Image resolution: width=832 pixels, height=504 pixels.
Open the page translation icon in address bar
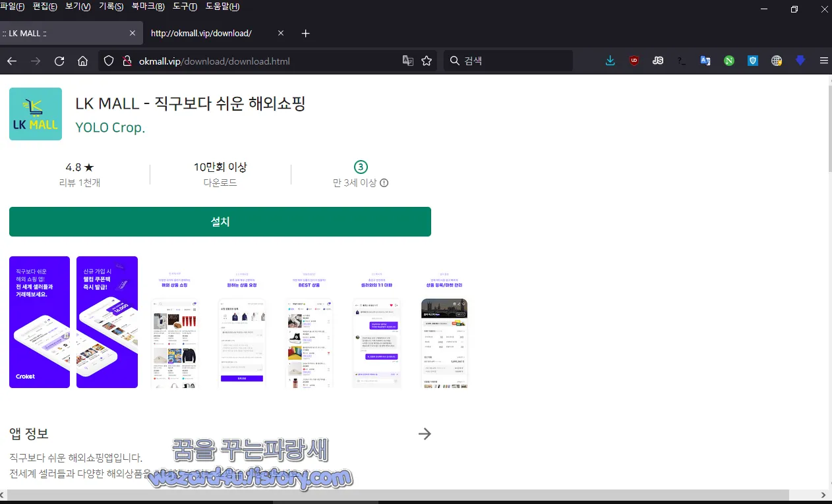coord(409,61)
